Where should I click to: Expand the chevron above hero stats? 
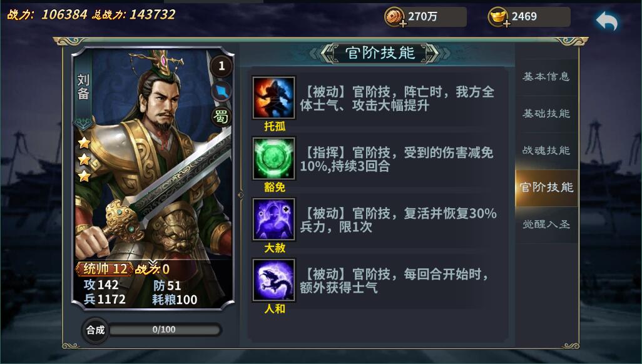click(153, 262)
